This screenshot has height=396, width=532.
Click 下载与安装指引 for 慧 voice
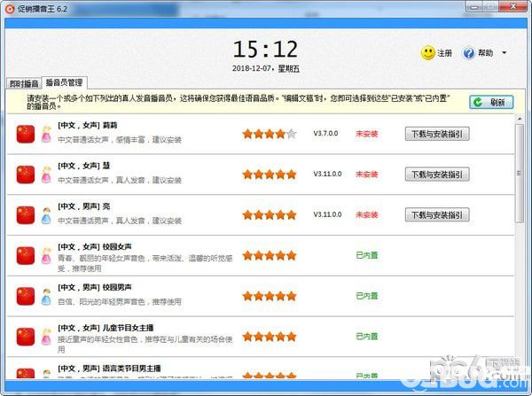point(437,175)
